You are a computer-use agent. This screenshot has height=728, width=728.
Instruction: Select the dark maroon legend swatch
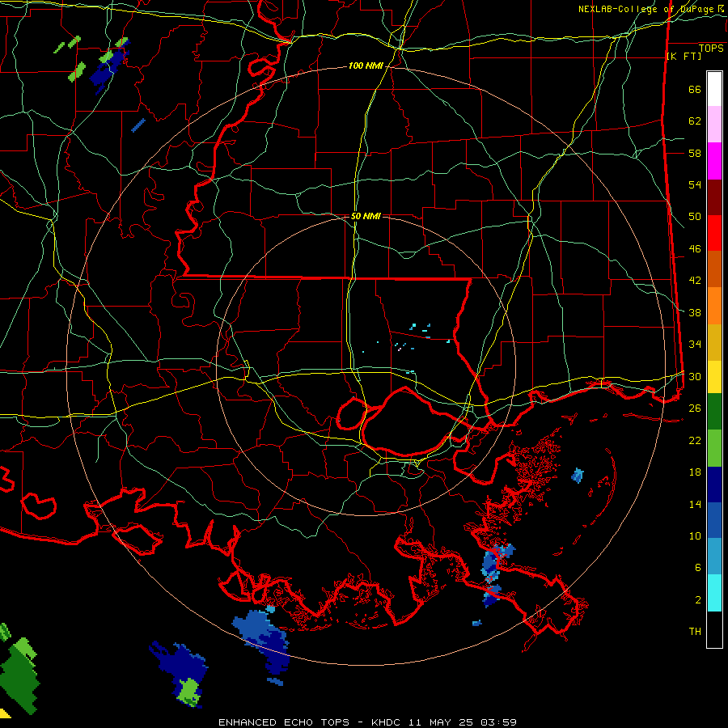click(714, 198)
